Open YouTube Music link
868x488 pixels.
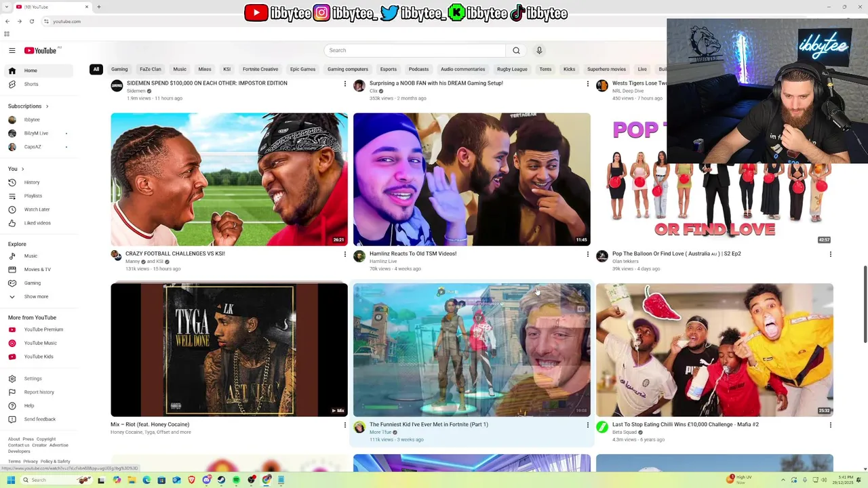click(x=39, y=343)
